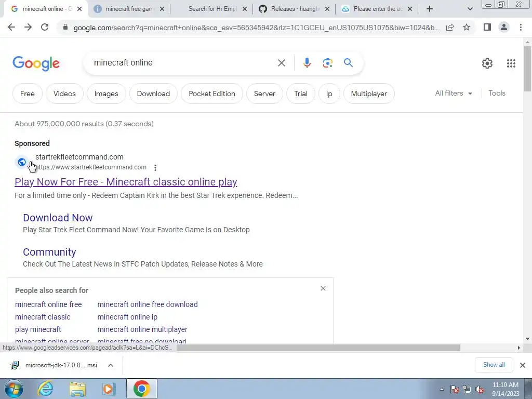Click the horizontal scrollbar right arrow

[519, 348]
